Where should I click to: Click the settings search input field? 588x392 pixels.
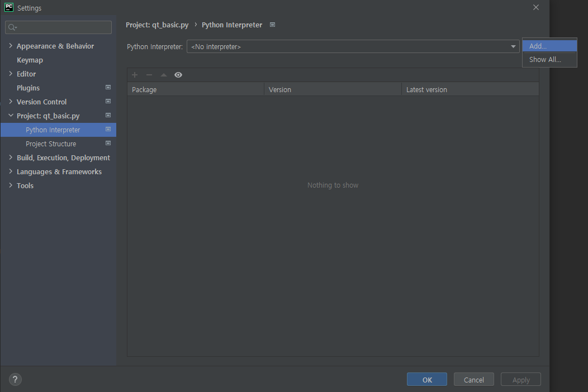click(x=59, y=27)
